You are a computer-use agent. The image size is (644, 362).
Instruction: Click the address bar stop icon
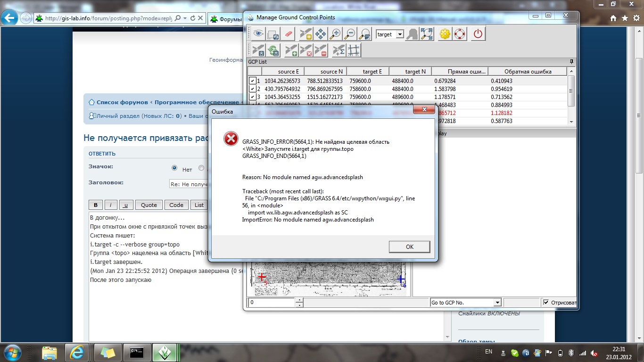[x=200, y=18]
